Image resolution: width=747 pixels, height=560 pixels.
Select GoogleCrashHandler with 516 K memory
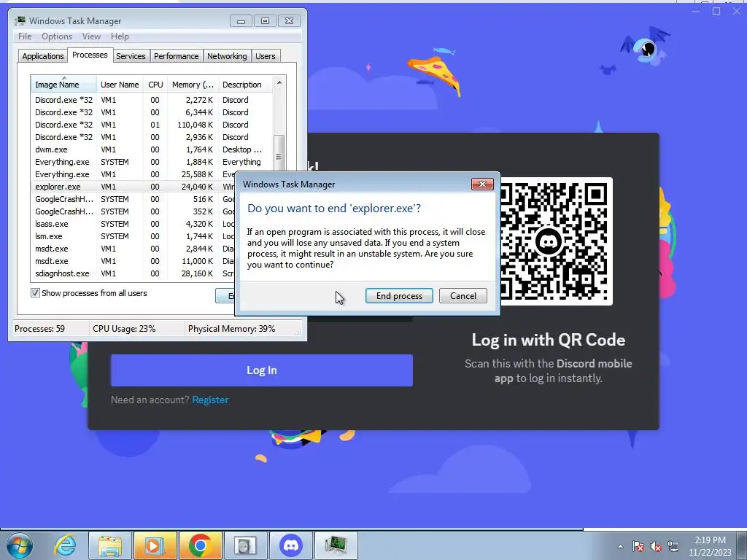coord(133,199)
